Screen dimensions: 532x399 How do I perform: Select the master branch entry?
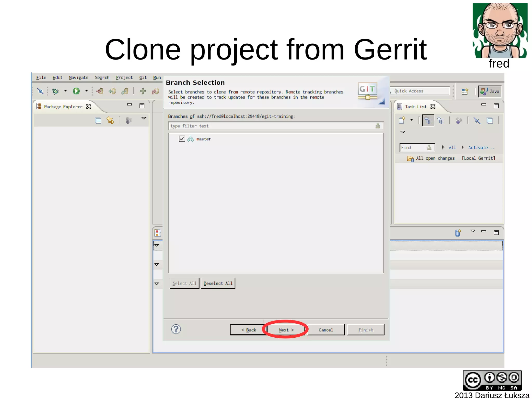click(x=203, y=139)
